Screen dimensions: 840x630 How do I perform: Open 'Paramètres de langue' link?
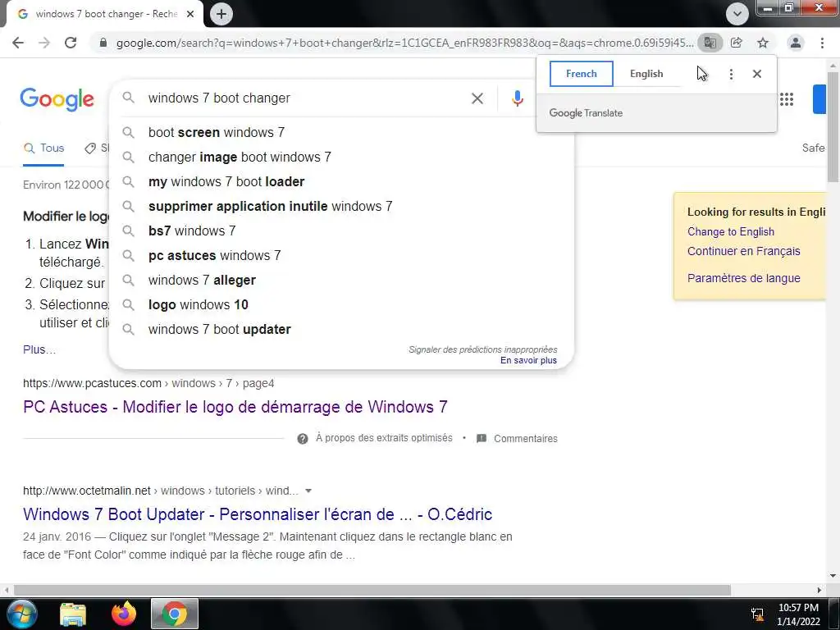point(743,278)
